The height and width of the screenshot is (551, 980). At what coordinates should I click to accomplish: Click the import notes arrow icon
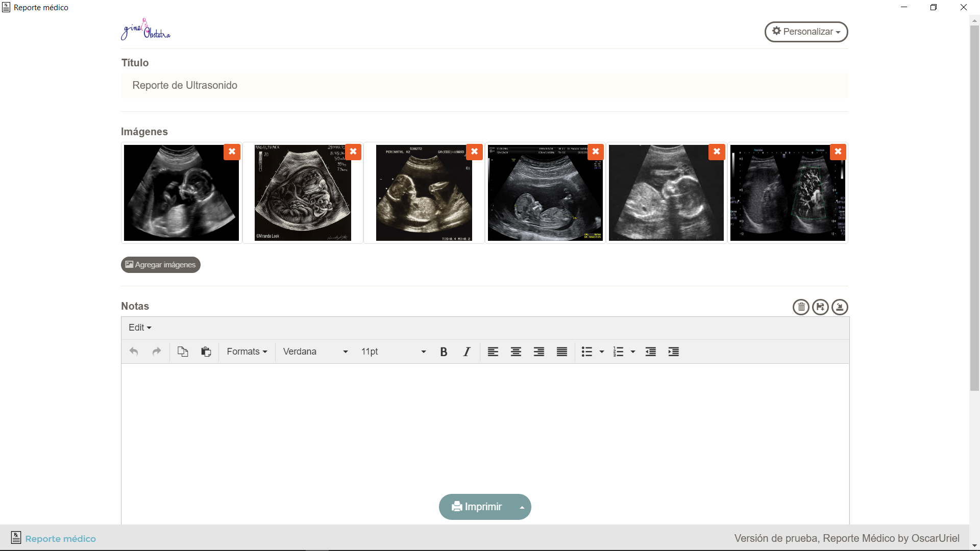pos(840,307)
